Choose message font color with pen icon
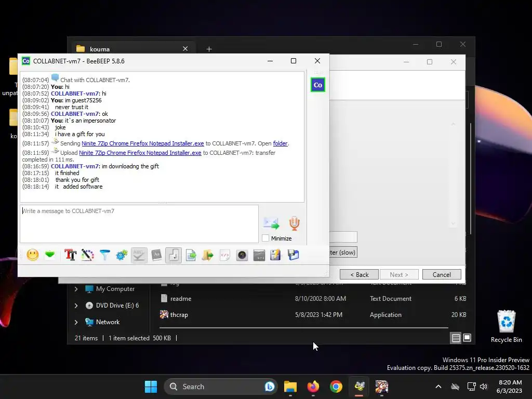This screenshot has height=399, width=532. [87, 255]
